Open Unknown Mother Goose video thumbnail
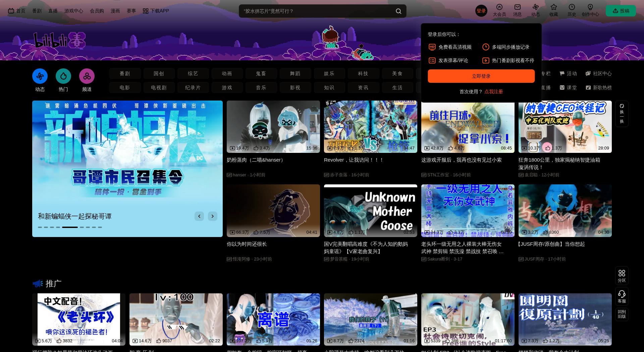Viewport: 644px width, 352px height. click(x=371, y=211)
